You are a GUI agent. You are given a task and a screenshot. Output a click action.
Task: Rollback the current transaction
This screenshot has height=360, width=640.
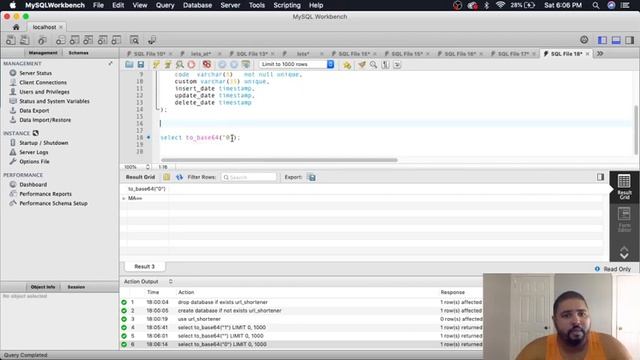234,64
